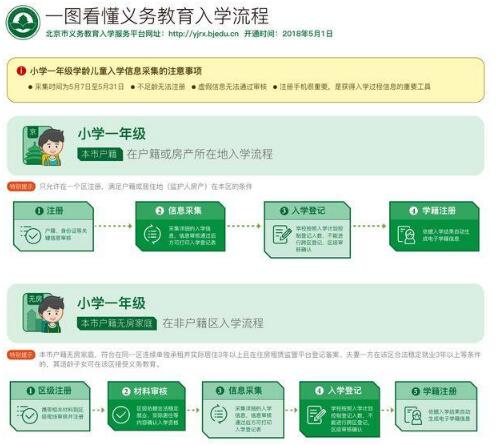This screenshot has height=445, width=497.
Task: Click step 5 学籍注册 card header
Action: coord(436,391)
